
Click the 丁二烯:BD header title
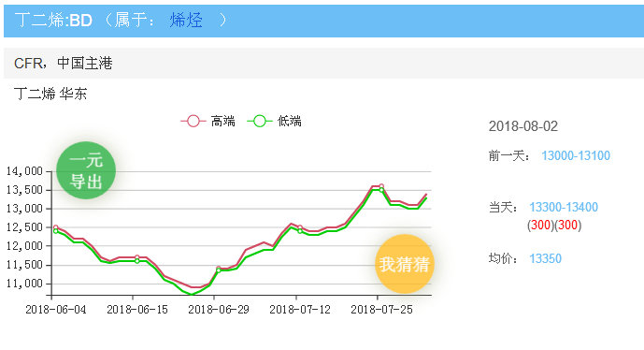pos(53,20)
